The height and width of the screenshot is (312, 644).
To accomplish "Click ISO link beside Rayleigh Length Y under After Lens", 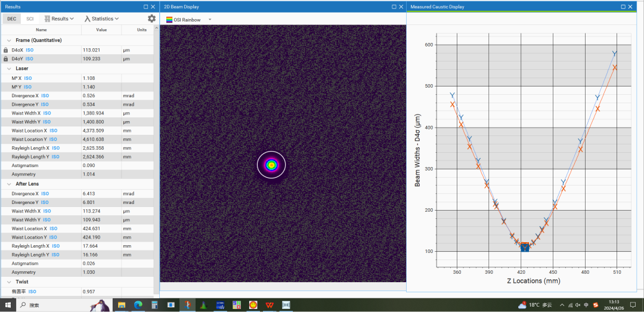I will [x=55, y=255].
